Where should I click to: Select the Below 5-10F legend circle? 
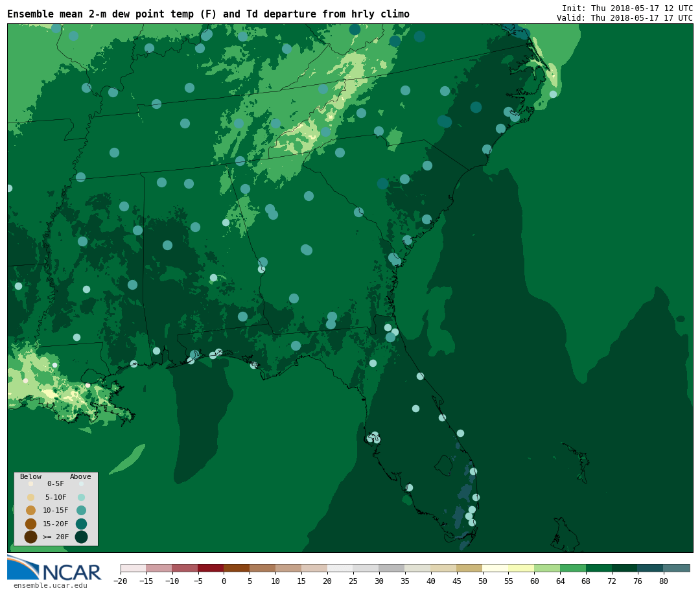[x=31, y=497]
